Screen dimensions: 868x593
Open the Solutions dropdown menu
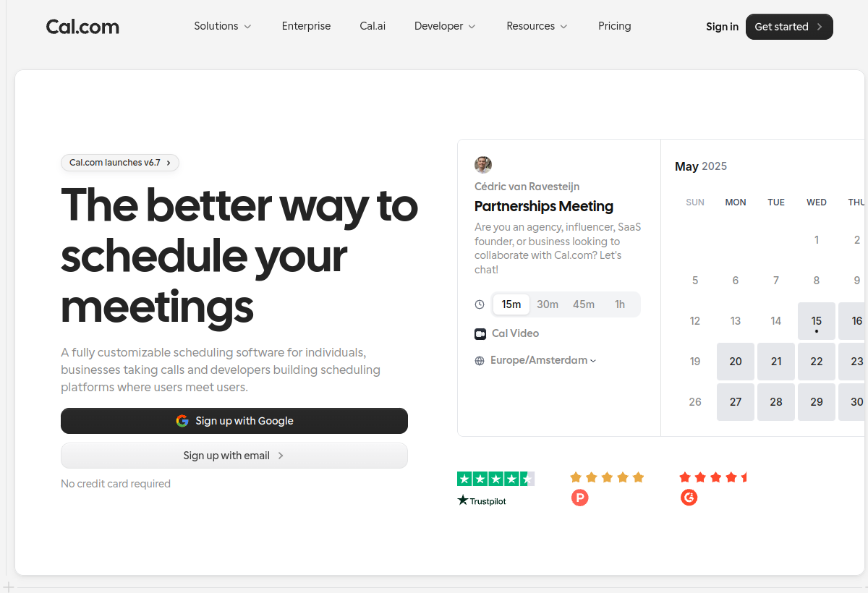[x=223, y=26]
